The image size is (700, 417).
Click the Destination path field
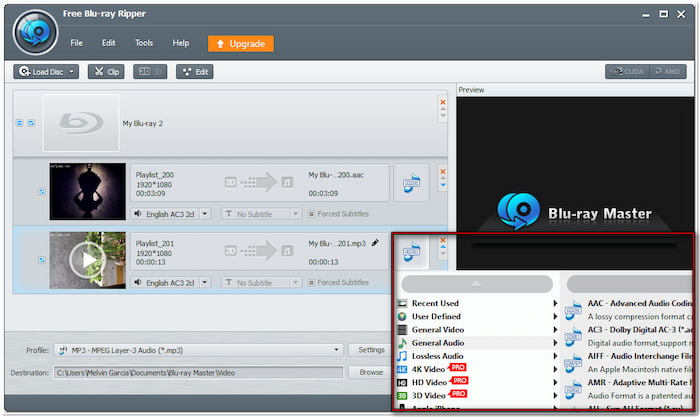click(x=199, y=372)
